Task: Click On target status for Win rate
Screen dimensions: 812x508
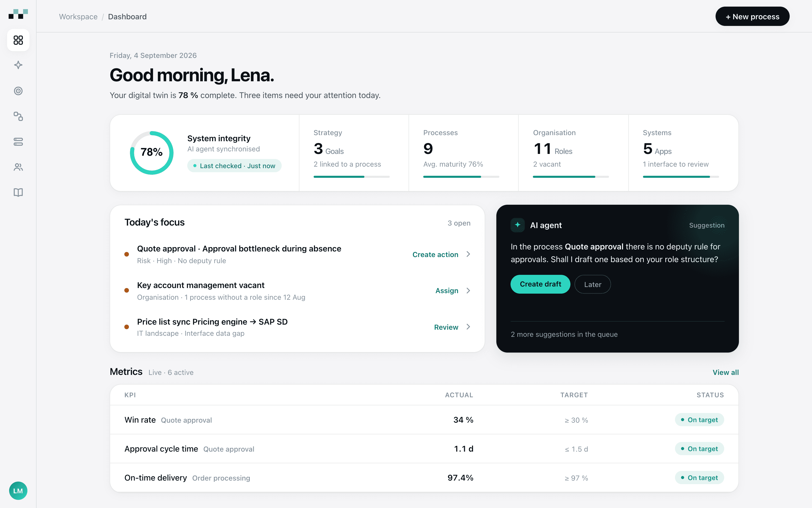Action: (699, 420)
